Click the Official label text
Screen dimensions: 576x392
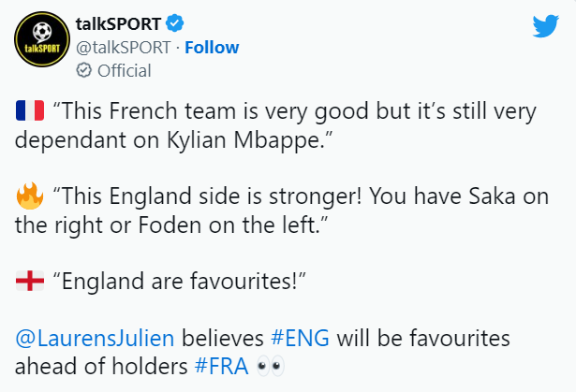(x=125, y=70)
